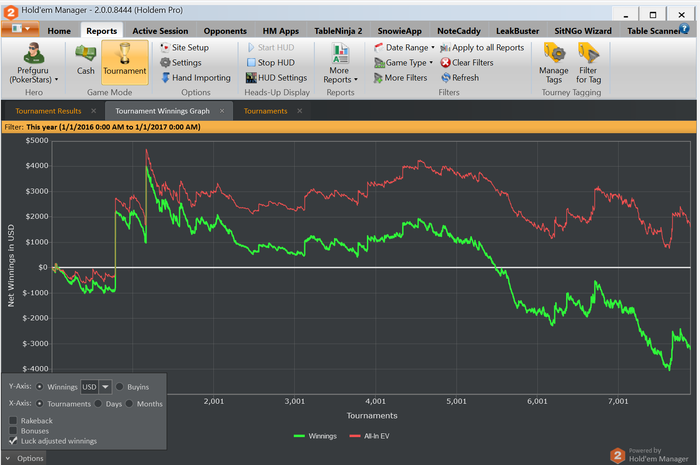700x465 pixels.
Task: Click the greyed Start HUD button
Action: [x=271, y=47]
